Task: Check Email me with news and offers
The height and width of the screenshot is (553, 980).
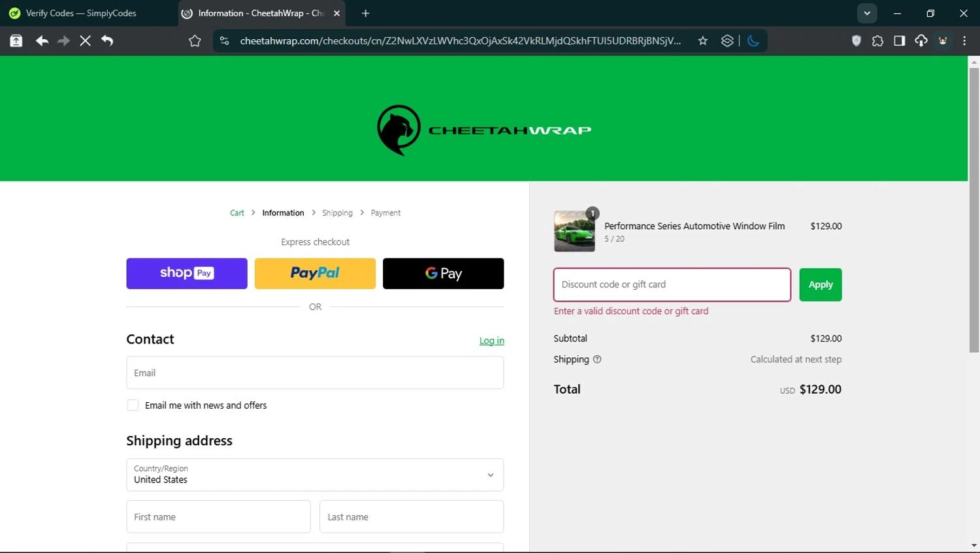Action: pyautogui.click(x=133, y=405)
